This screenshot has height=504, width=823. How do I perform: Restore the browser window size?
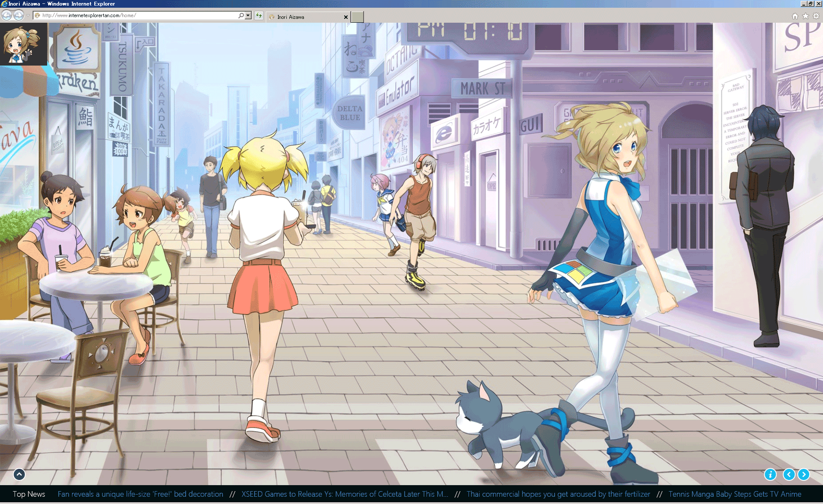pos(811,4)
